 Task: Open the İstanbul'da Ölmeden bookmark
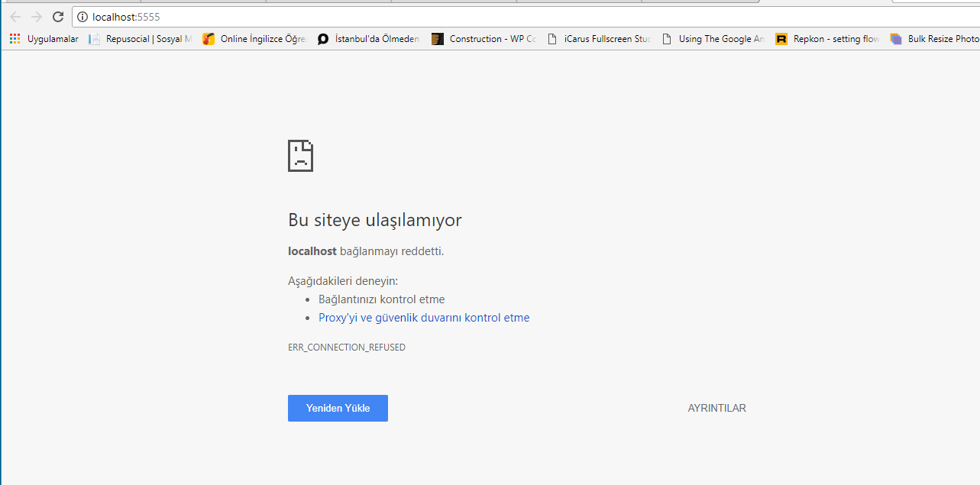(x=368, y=39)
